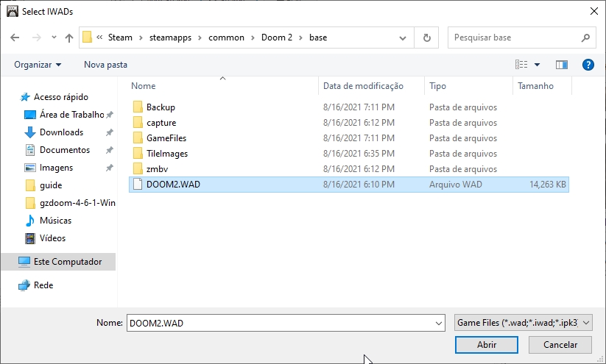Screen dimensions: 606x364
Task: Navigate to Steam in the breadcrumb
Action: click(x=120, y=38)
